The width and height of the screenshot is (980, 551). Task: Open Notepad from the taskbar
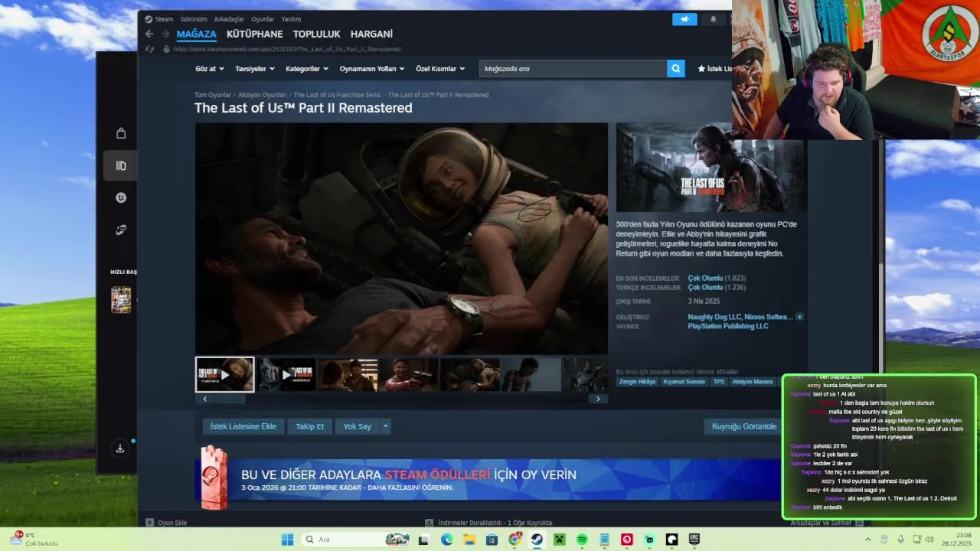pyautogui.click(x=605, y=540)
